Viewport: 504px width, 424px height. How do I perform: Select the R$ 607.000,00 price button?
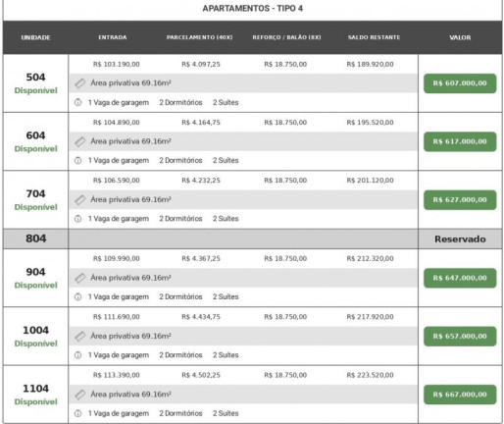[460, 83]
